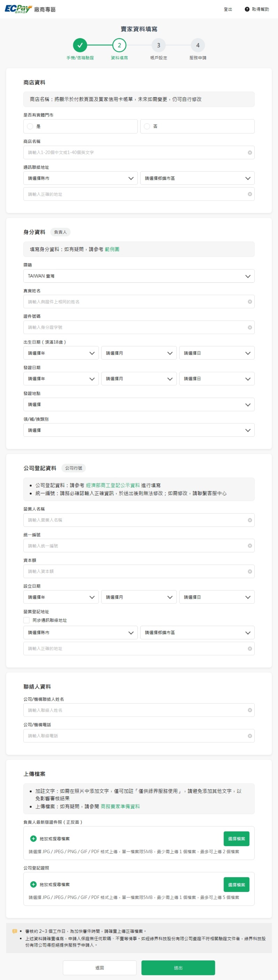278x980 pixels.
Task: Click the 資本額 input field
Action: tap(135, 572)
